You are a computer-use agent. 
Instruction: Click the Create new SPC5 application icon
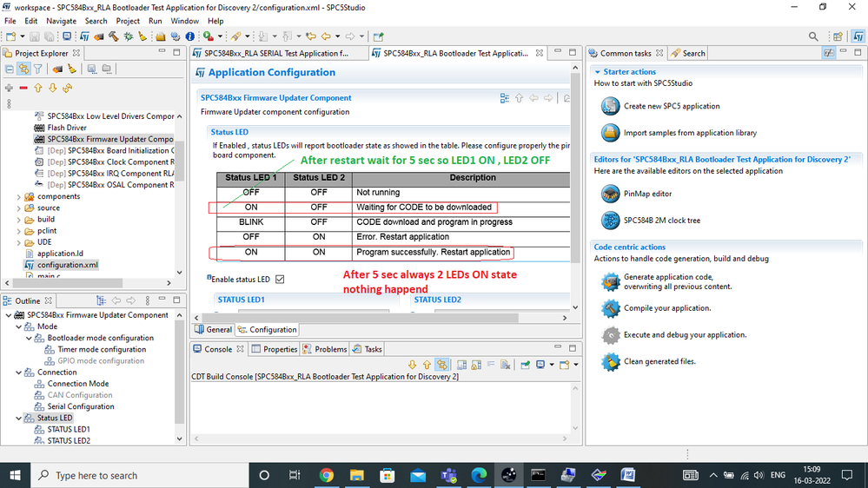pyautogui.click(x=610, y=106)
